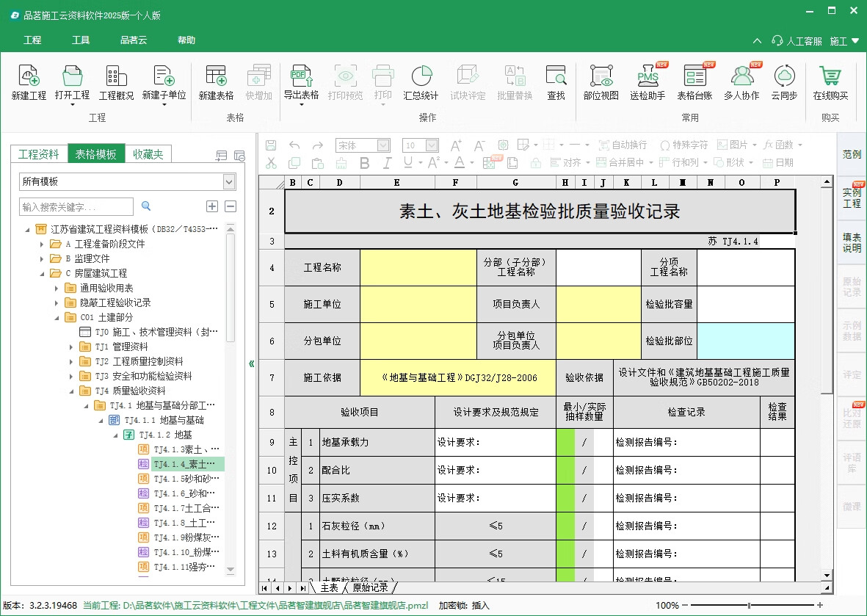Toggle bold formatting in the editor toolbar
This screenshot has width=867, height=616.
click(x=364, y=162)
